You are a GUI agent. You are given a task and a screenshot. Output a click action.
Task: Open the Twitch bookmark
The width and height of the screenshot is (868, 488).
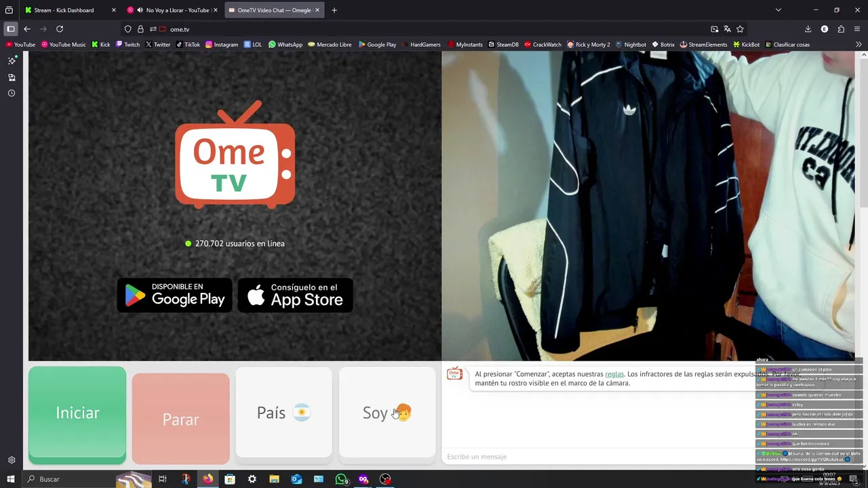127,45
